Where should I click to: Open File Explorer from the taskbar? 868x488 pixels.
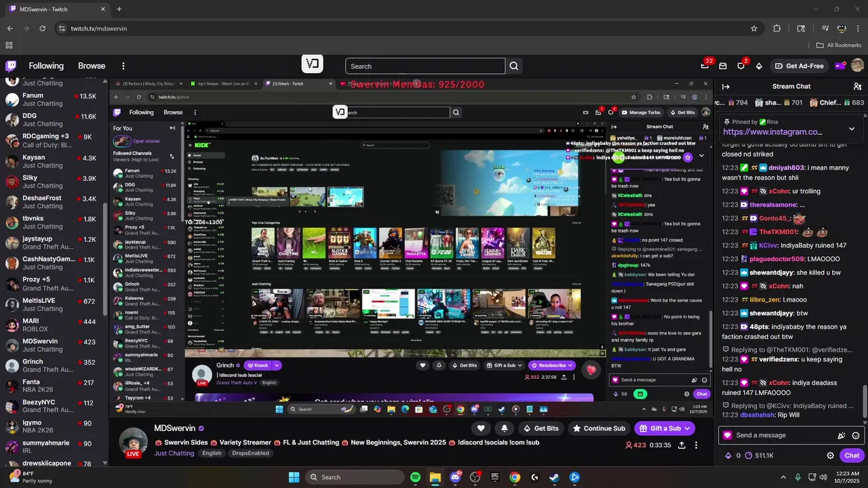coord(435,477)
